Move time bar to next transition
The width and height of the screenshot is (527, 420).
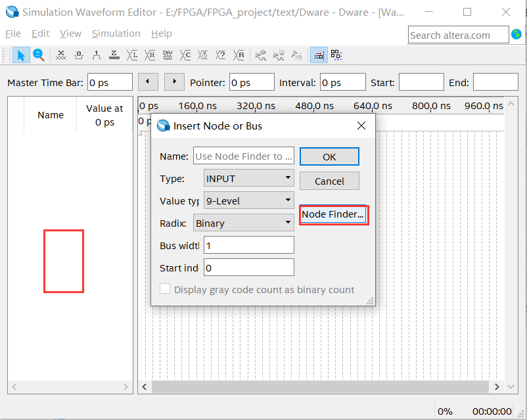coord(174,82)
